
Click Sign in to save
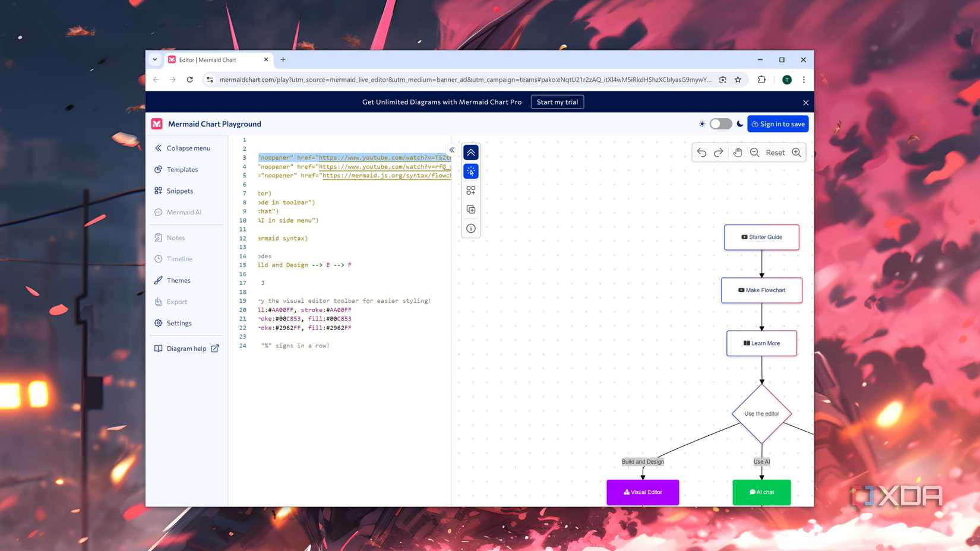[778, 124]
